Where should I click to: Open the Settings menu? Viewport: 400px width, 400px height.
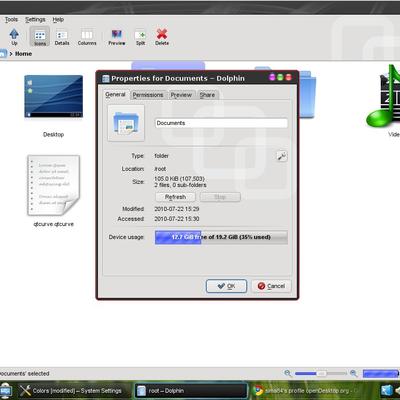tap(35, 20)
